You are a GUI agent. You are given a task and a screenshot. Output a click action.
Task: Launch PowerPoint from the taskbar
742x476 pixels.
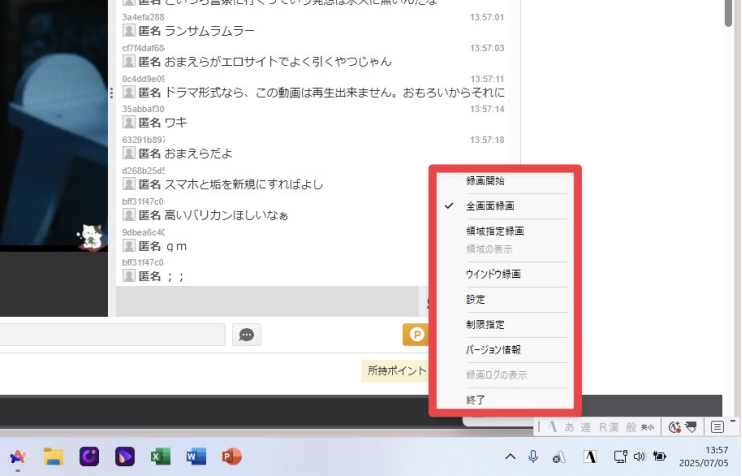232,457
